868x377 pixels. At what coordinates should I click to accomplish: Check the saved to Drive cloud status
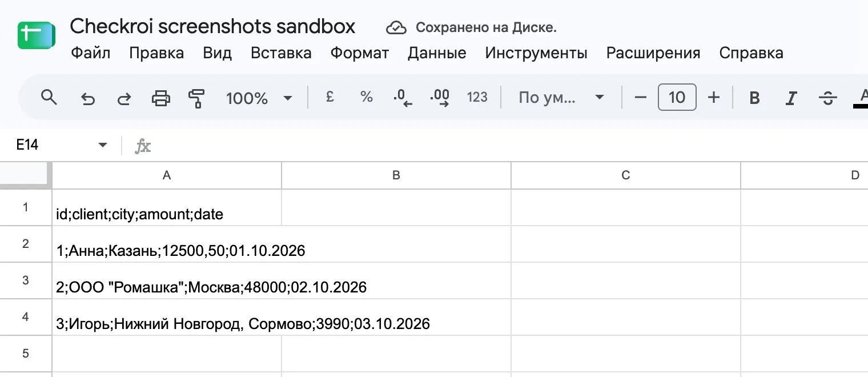click(396, 27)
